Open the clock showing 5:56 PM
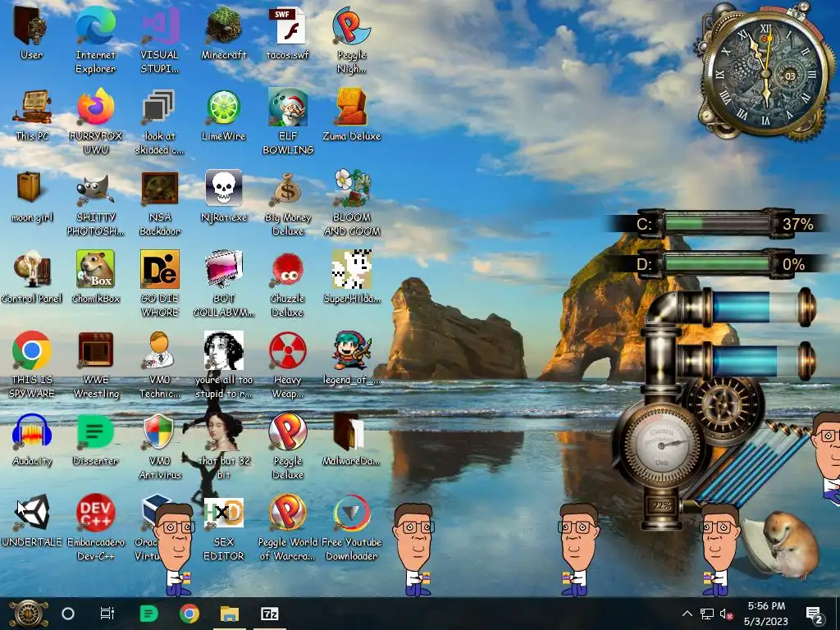The height and width of the screenshot is (630, 840). (x=766, y=614)
